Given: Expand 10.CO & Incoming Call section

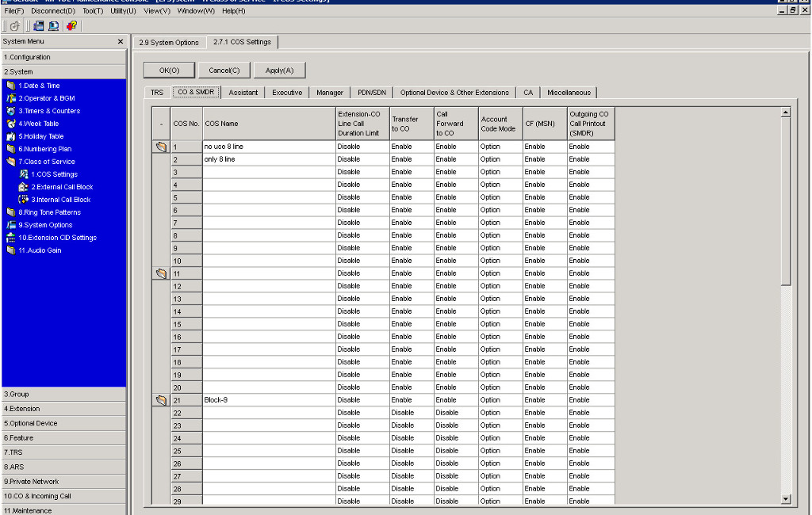Looking at the screenshot, I should pos(63,495).
